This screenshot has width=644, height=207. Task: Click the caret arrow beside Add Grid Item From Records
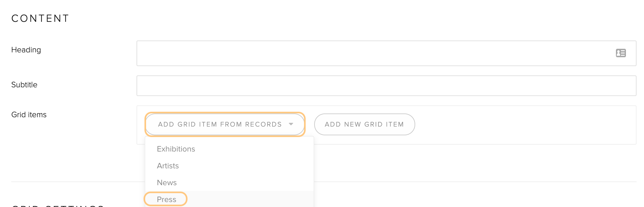(291, 124)
